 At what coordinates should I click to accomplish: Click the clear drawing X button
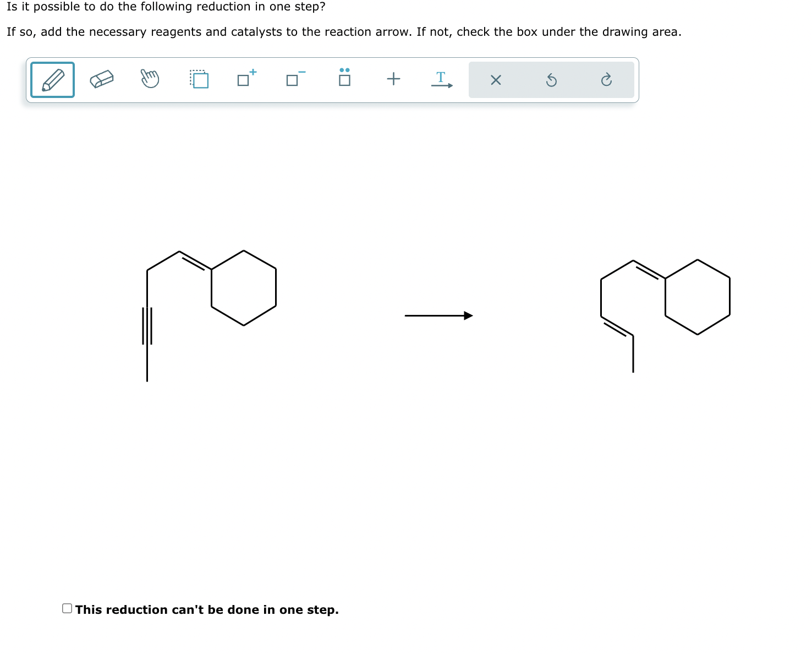coord(495,80)
